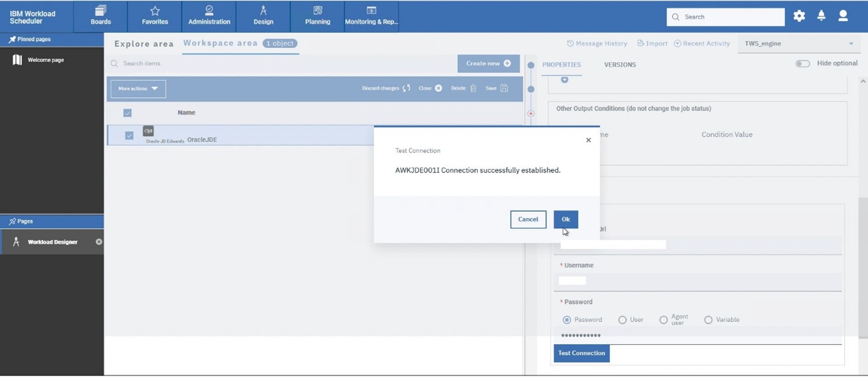
Task: Open the TWS_engine dropdown
Action: tap(799, 44)
